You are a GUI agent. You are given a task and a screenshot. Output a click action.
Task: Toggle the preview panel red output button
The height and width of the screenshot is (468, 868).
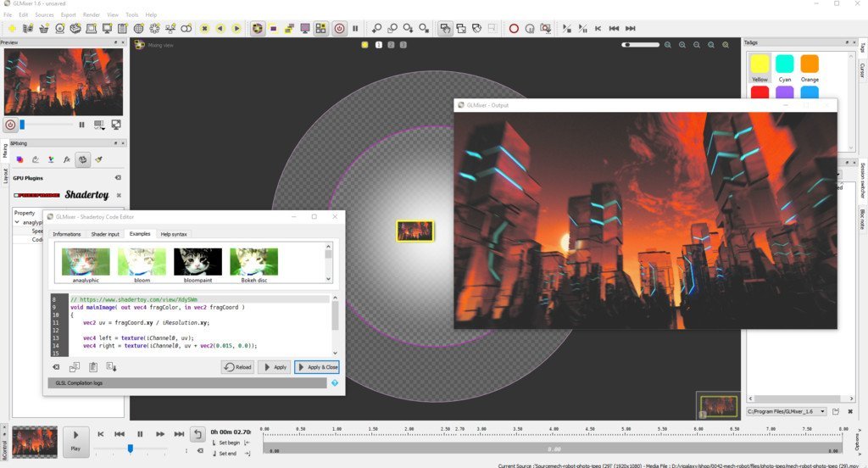pyautogui.click(x=10, y=125)
